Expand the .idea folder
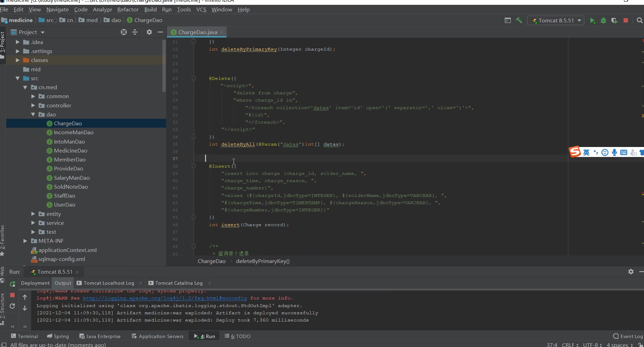Screen dimensions: 644x347 (18, 42)
